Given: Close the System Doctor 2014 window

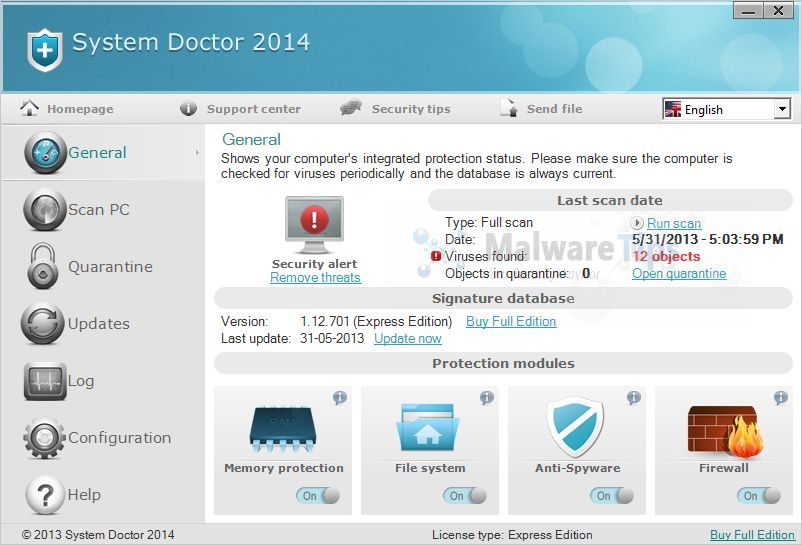Looking at the screenshot, I should pyautogui.click(x=778, y=10).
